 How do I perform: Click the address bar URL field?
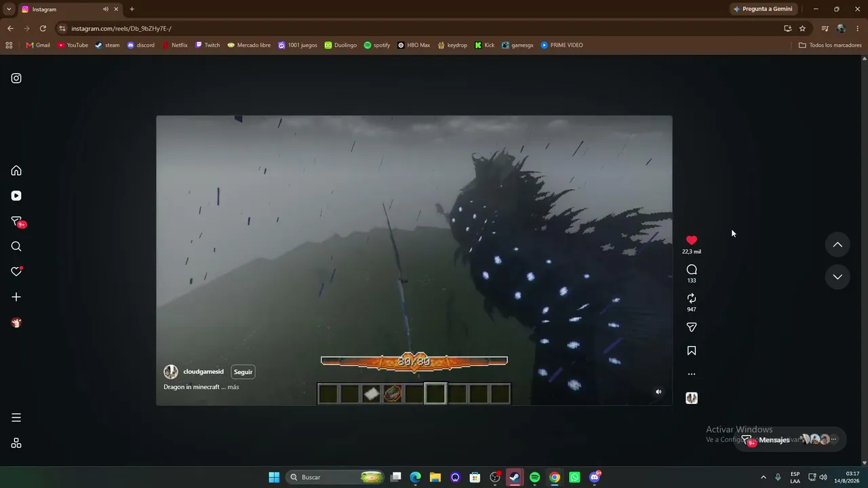tap(420, 28)
